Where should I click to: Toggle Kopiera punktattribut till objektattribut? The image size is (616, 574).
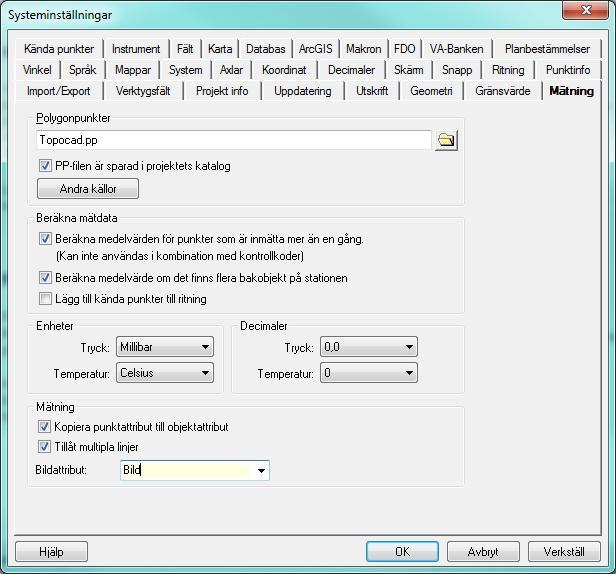click(x=44, y=426)
